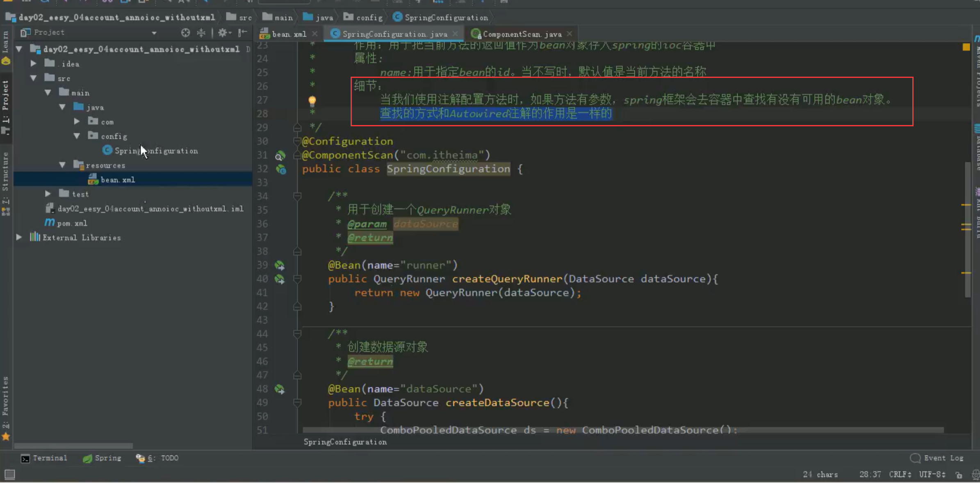980x483 pixels.
Task: Toggle tool window bars button bottom-left
Action: tap(9, 475)
